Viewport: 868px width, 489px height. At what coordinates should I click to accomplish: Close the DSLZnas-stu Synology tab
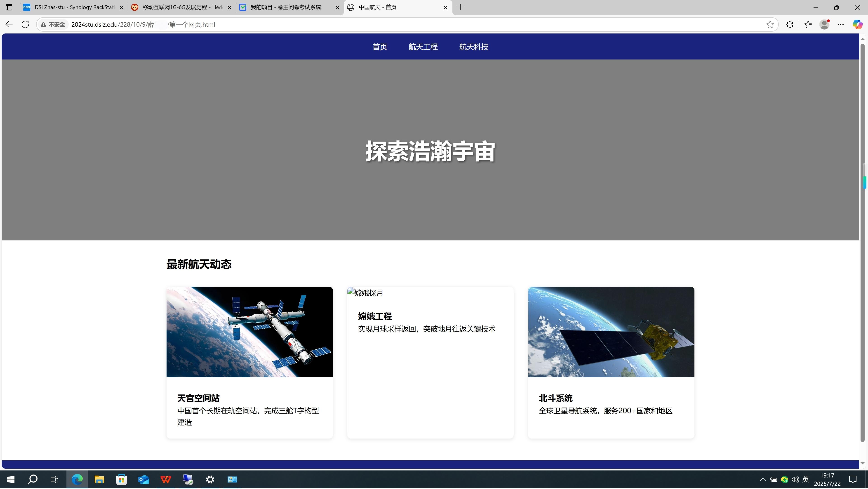click(121, 7)
